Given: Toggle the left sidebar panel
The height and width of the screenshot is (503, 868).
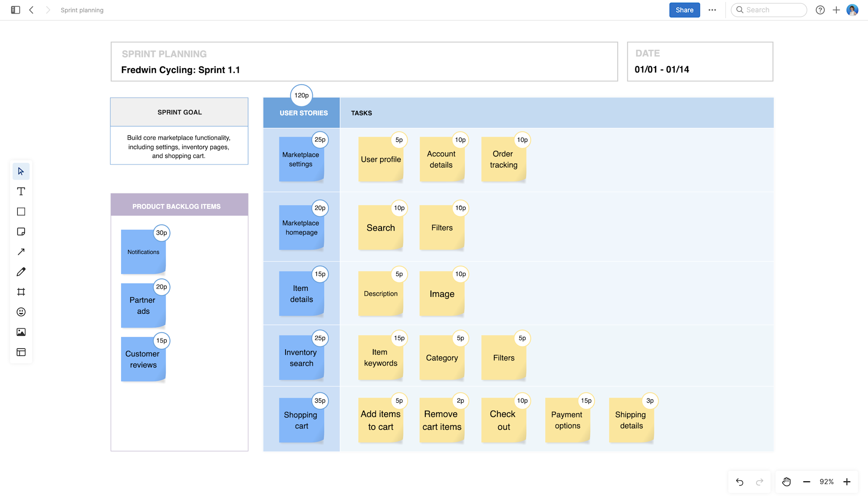Looking at the screenshot, I should tap(16, 10).
